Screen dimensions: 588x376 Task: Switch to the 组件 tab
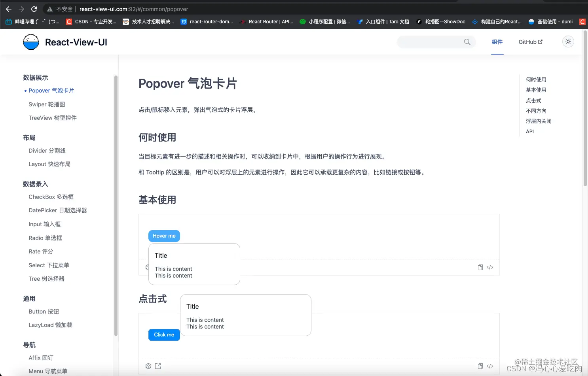point(497,42)
